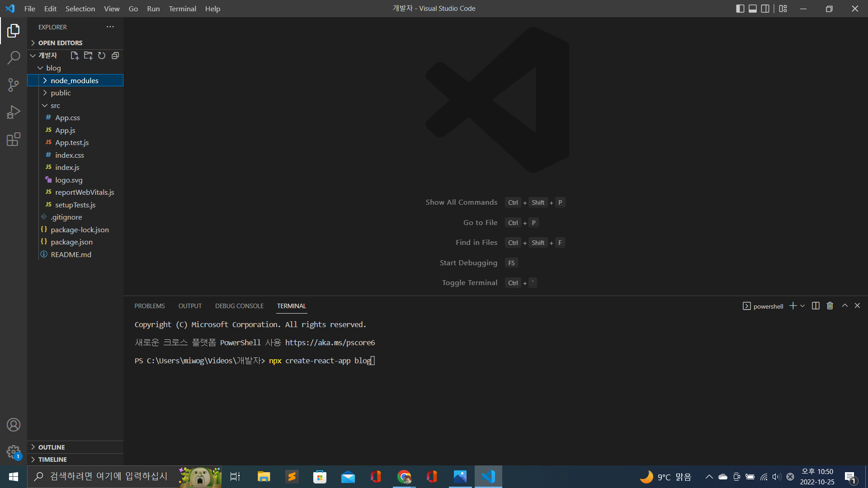Toggle bottom panel layout button

pos(753,9)
